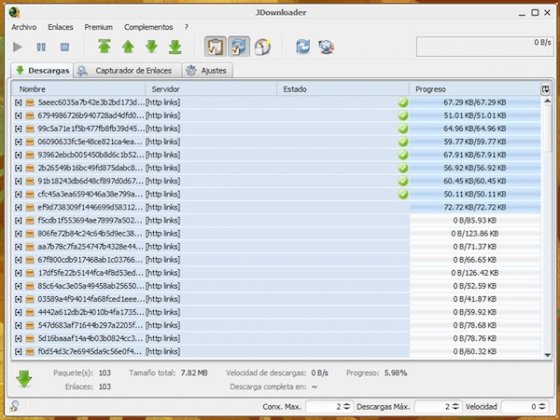Image resolution: width=560 pixels, height=420 pixels.
Task: Click the reconnect globe icon in toolbar
Action: [326, 47]
